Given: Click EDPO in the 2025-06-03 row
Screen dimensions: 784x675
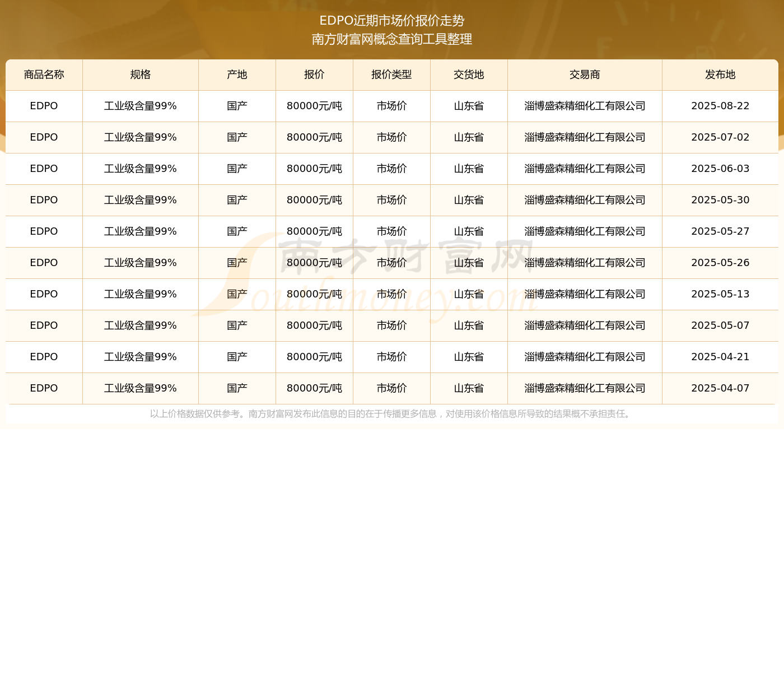Looking at the screenshot, I should click(44, 169).
